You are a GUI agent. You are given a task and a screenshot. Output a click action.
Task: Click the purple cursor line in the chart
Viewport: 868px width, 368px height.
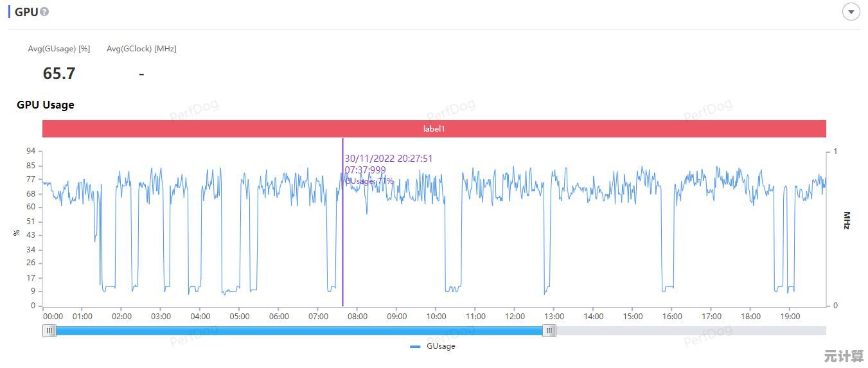coord(342,257)
